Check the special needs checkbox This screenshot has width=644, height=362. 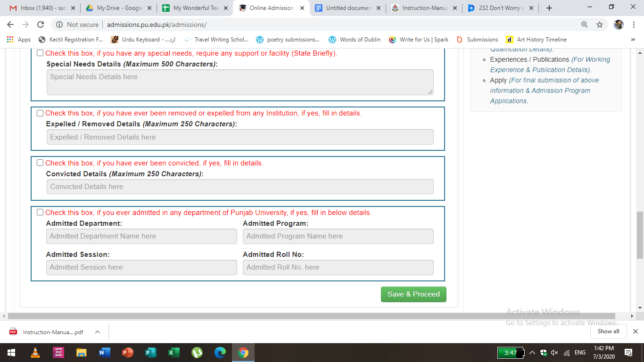(x=40, y=53)
